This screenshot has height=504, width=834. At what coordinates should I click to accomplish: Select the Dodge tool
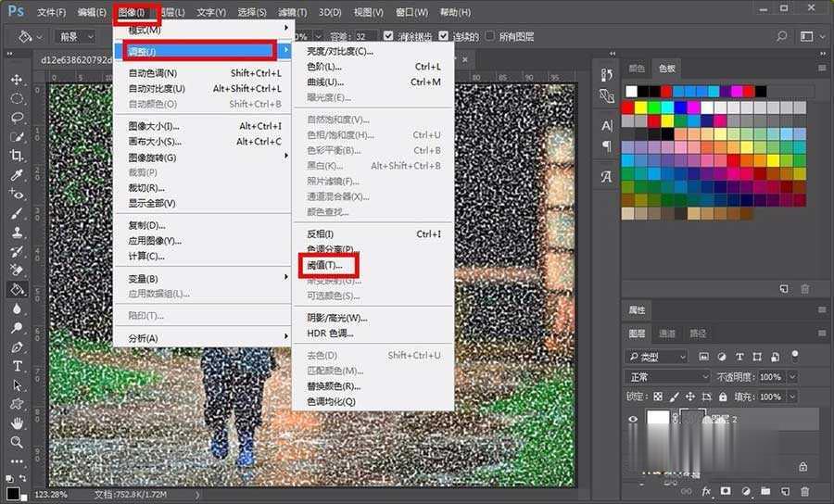tap(17, 328)
